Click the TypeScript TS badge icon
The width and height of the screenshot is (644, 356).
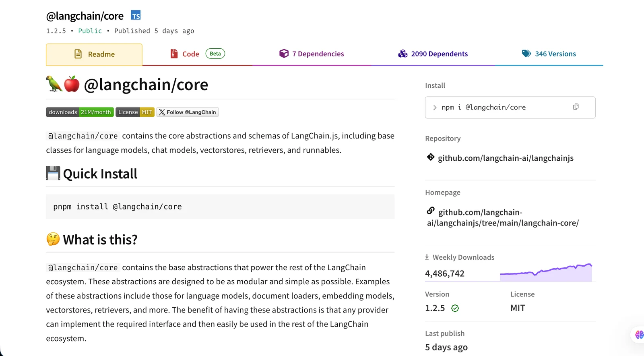click(136, 16)
